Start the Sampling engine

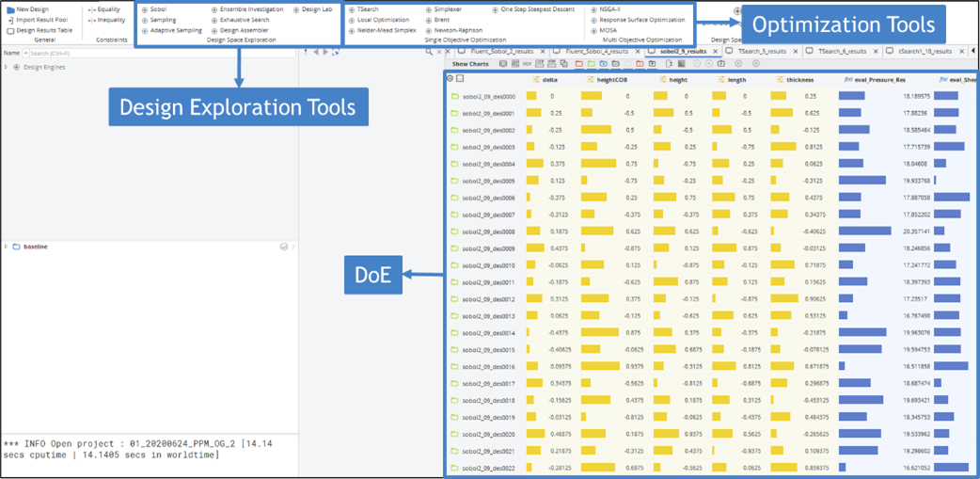coord(159,20)
